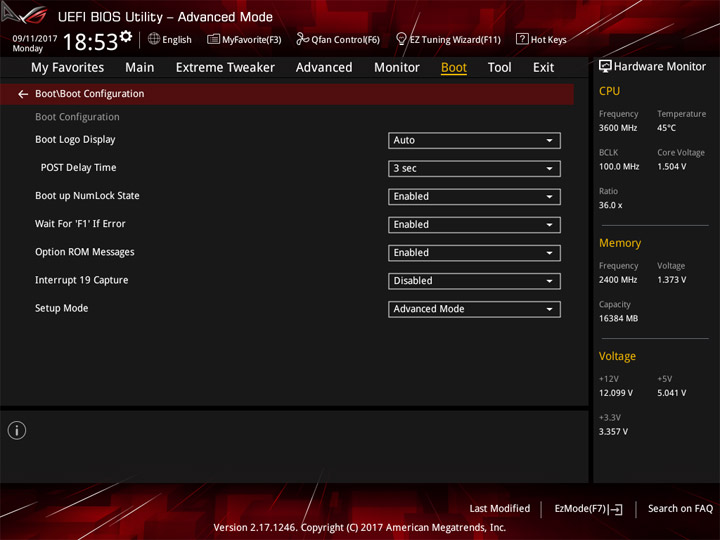Select the Option ROM Messages label
This screenshot has width=720, height=540.
(85, 252)
